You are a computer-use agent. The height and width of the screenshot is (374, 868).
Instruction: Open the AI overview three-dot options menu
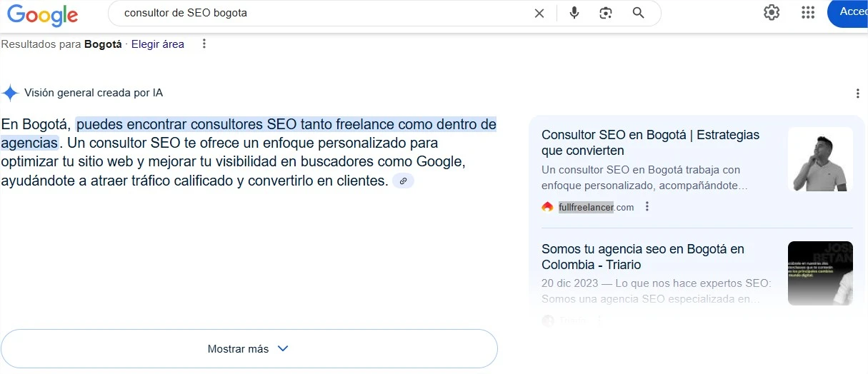pyautogui.click(x=858, y=93)
